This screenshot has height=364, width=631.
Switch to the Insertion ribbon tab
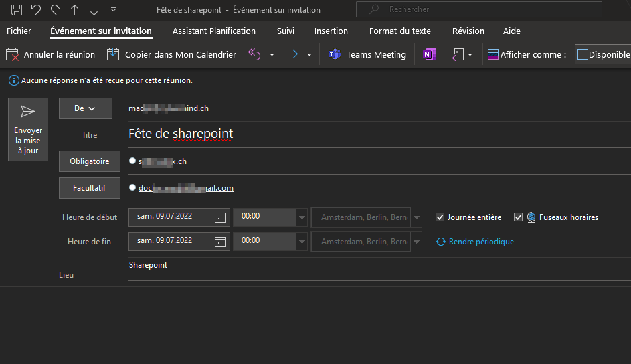[x=331, y=31]
